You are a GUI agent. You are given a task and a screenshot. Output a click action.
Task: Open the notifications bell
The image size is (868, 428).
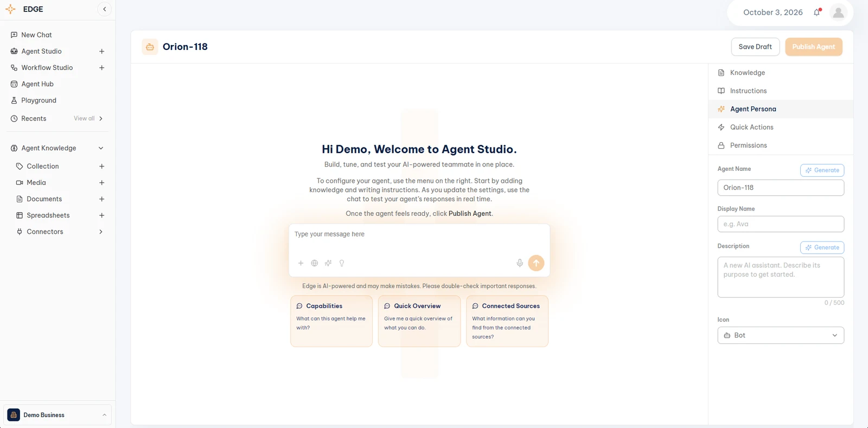[x=817, y=12]
